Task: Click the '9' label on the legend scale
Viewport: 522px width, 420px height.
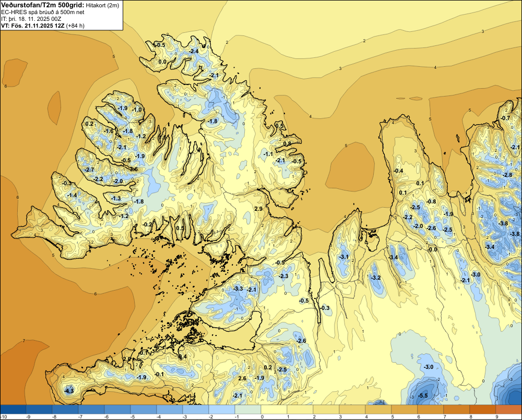Action: 497,417
